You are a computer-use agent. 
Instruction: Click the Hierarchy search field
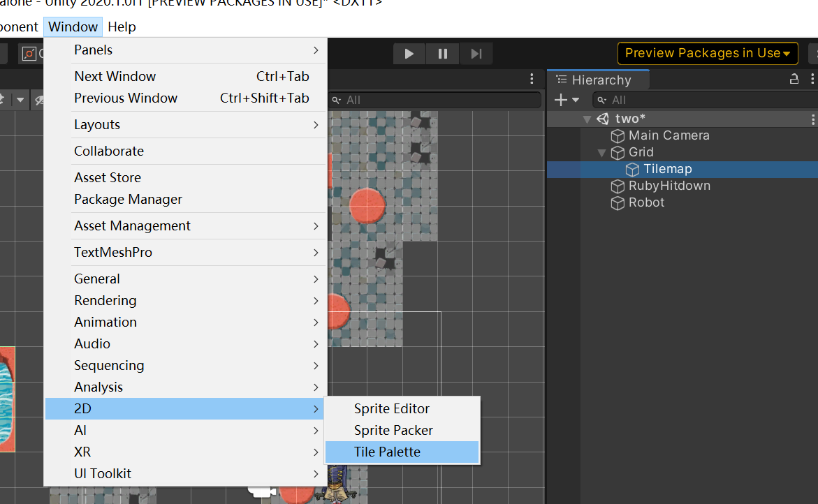point(706,100)
